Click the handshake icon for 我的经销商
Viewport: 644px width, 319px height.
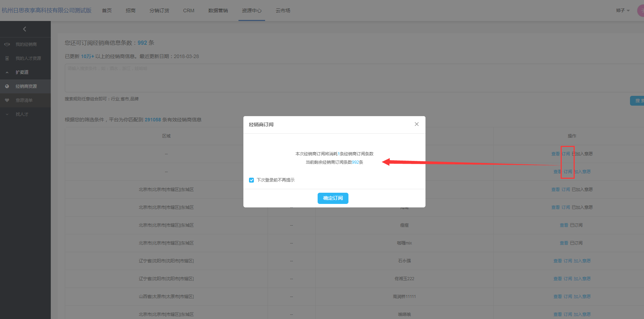pos(7,44)
